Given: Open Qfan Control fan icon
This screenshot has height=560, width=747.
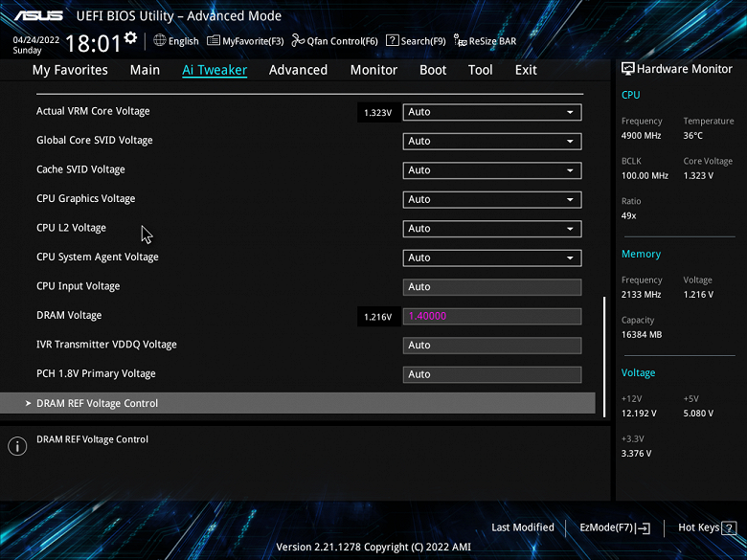Looking at the screenshot, I should click(298, 40).
